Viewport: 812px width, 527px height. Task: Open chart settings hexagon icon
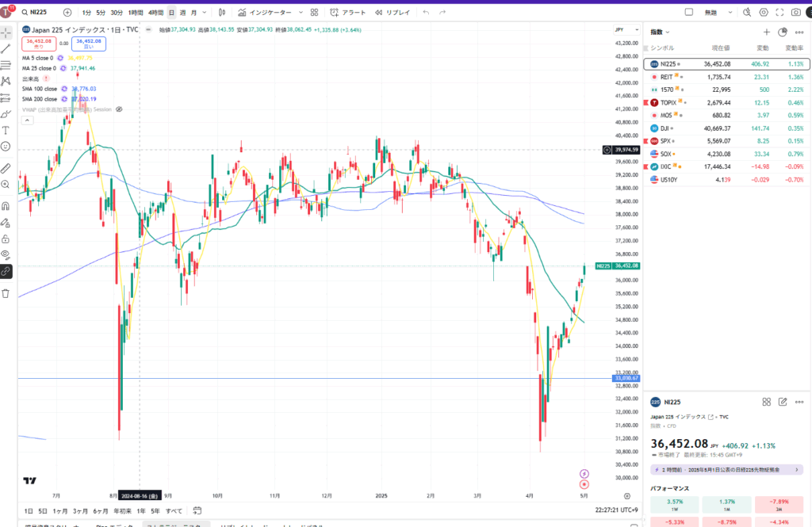tap(764, 13)
